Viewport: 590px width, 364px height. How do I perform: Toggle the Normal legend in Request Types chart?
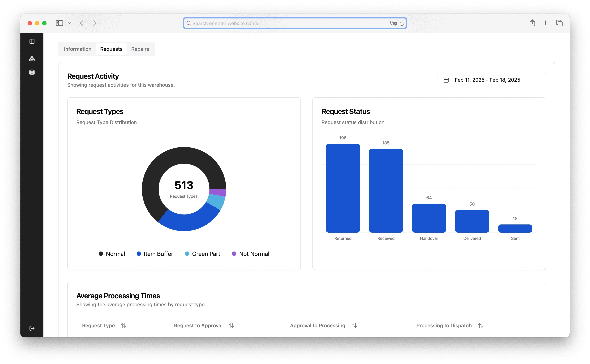point(112,253)
